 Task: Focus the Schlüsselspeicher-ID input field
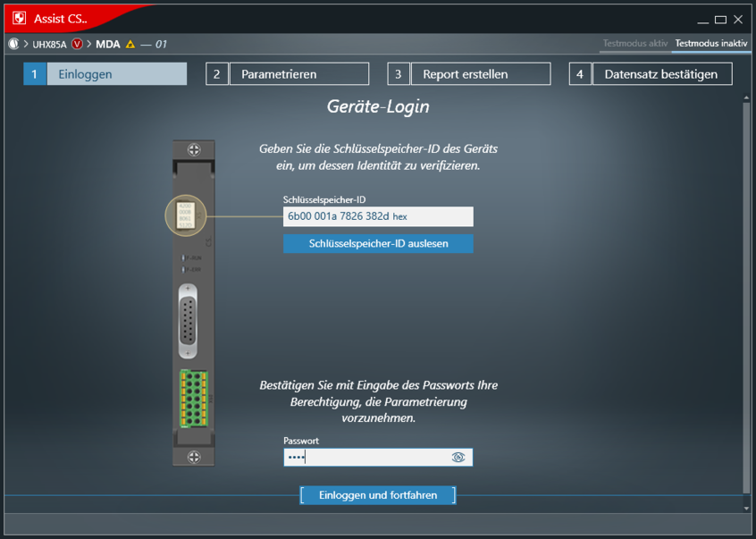(377, 216)
